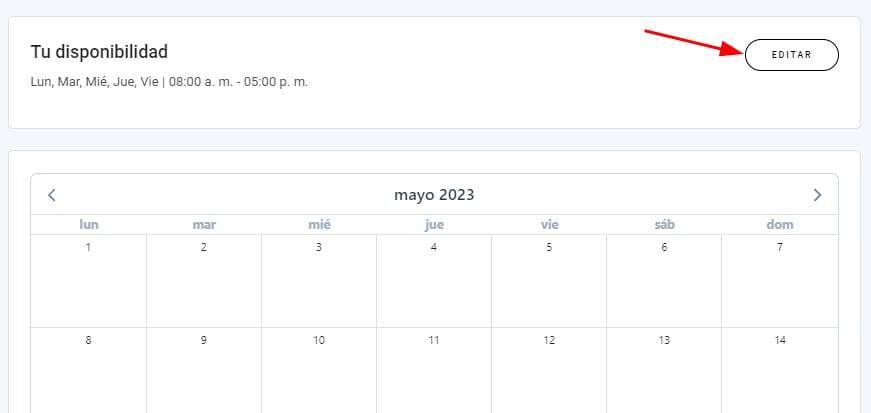The image size is (871, 413).
Task: Choose day 3 in the calendar
Action: click(319, 280)
